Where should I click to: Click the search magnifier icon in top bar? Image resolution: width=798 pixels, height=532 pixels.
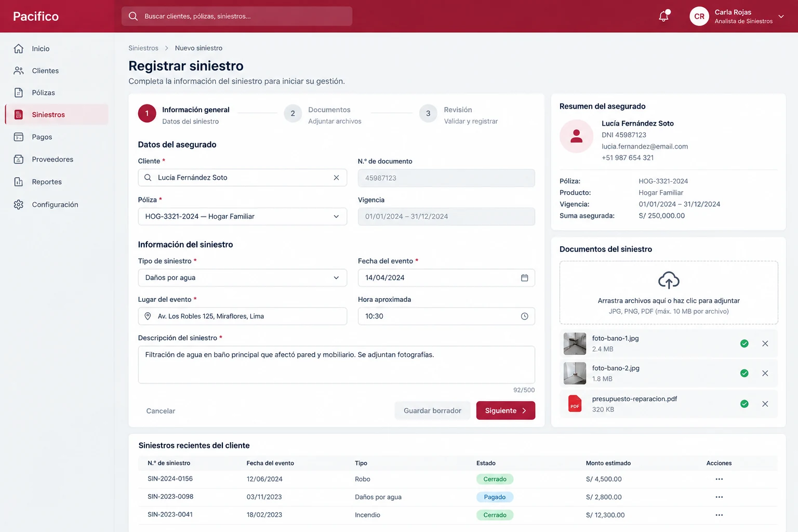pyautogui.click(x=133, y=16)
